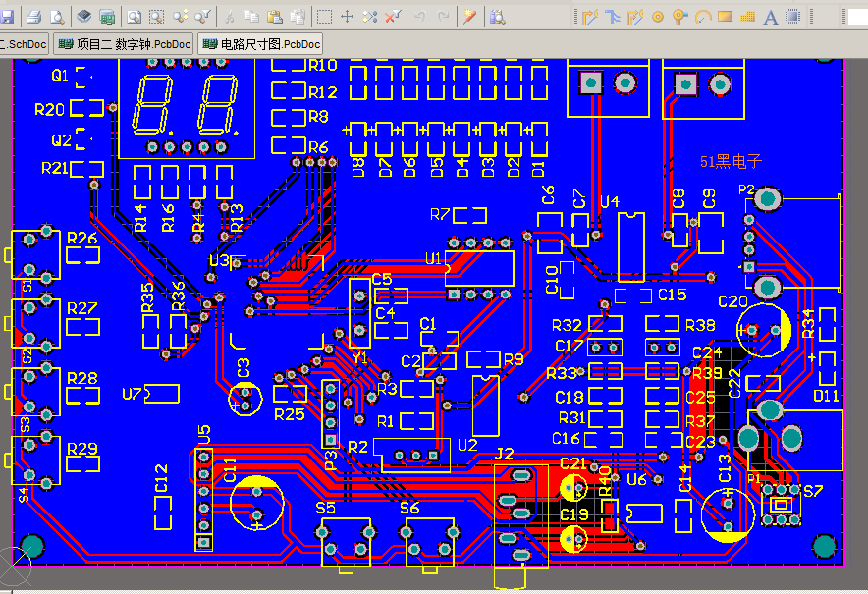Click the Devices view chip icon

click(83, 17)
